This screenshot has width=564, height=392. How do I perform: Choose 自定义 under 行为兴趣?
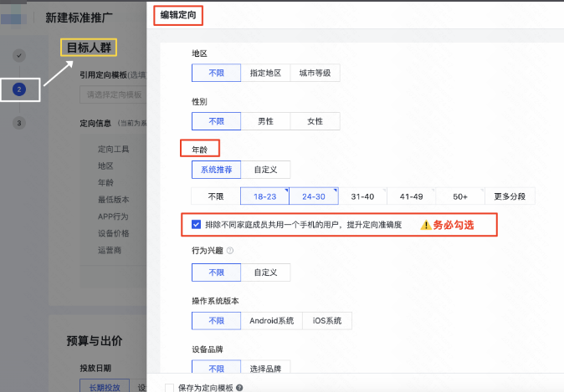coord(265,272)
